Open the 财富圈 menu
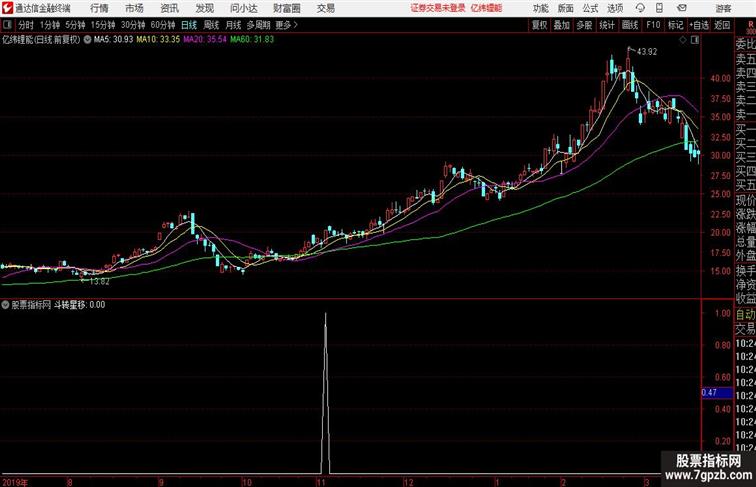This screenshot has width=756, height=487. (x=286, y=8)
